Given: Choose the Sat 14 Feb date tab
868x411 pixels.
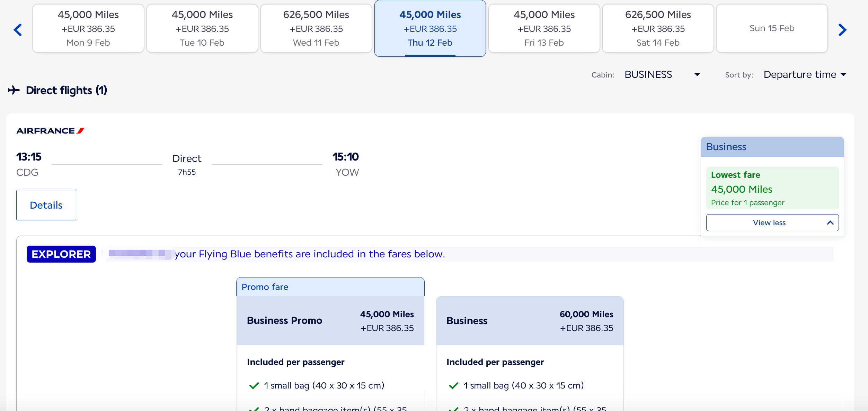Looking at the screenshot, I should pos(658,28).
